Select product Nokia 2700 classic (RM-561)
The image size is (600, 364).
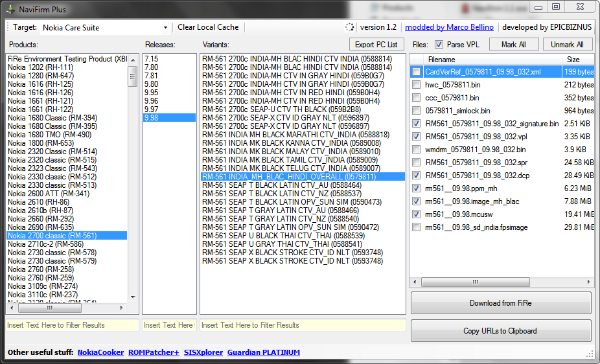(x=67, y=236)
